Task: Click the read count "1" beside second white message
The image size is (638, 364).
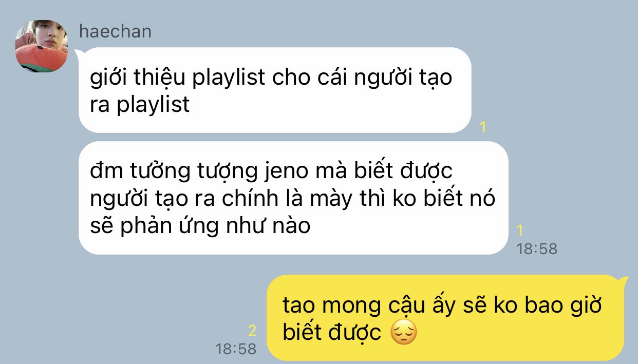Action: (520, 230)
